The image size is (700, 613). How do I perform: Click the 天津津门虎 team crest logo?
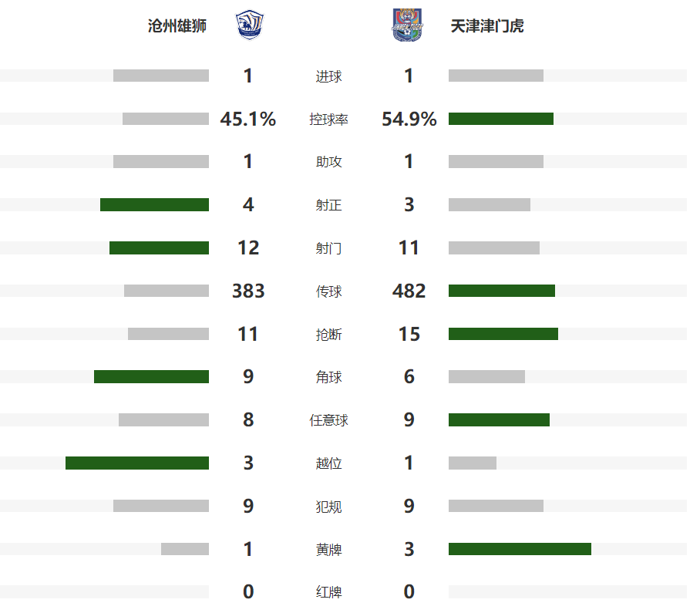tap(408, 25)
